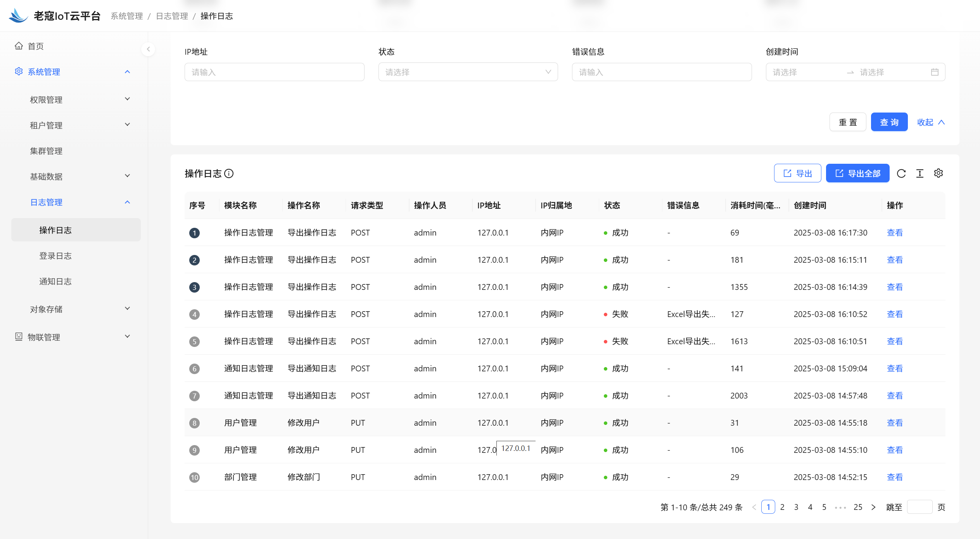Expand the 物联管理 menu

pos(127,337)
